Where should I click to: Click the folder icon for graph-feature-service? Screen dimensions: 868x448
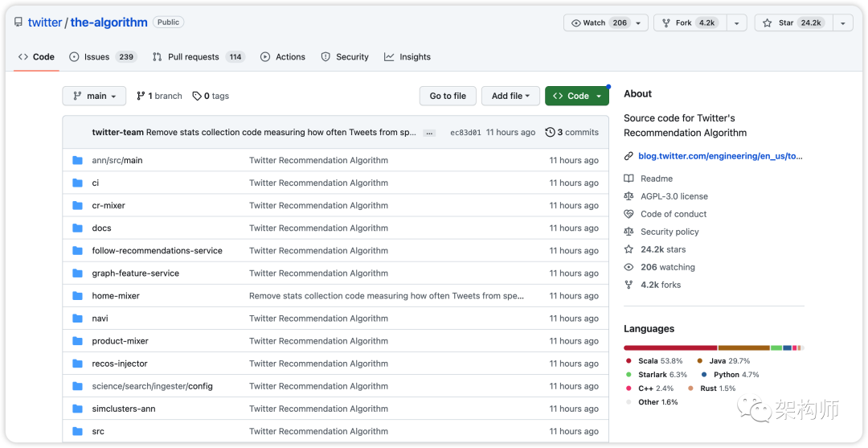pos(77,273)
